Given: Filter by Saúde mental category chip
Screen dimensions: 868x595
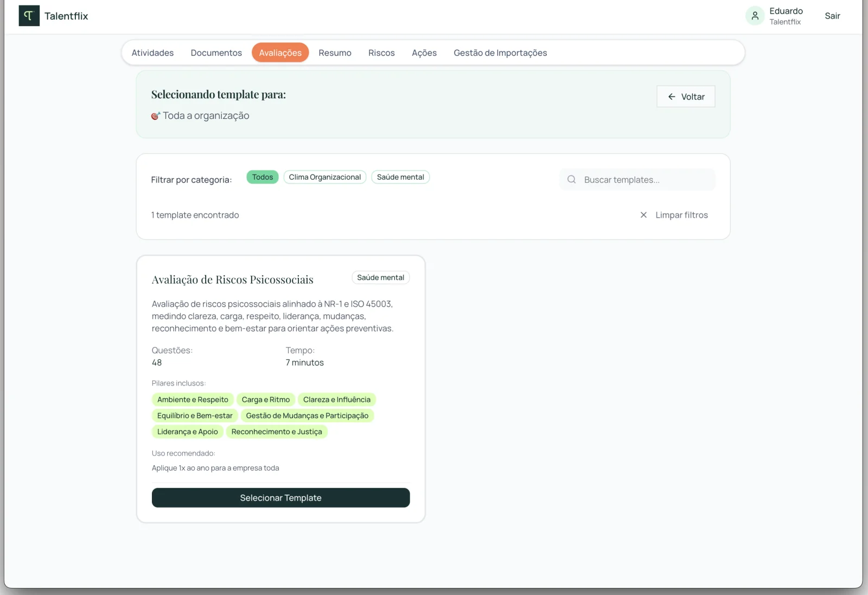Looking at the screenshot, I should click(400, 177).
